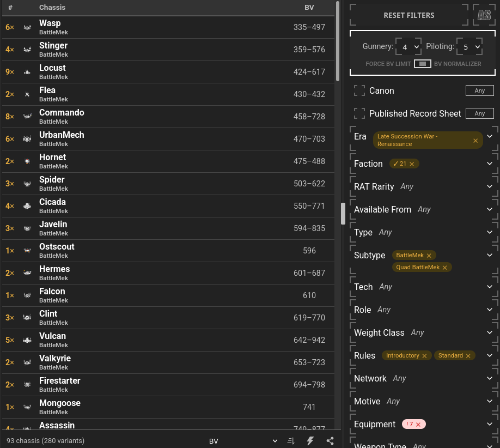Click the Flea mech icon
The height and width of the screenshot is (448, 500).
tap(27, 94)
